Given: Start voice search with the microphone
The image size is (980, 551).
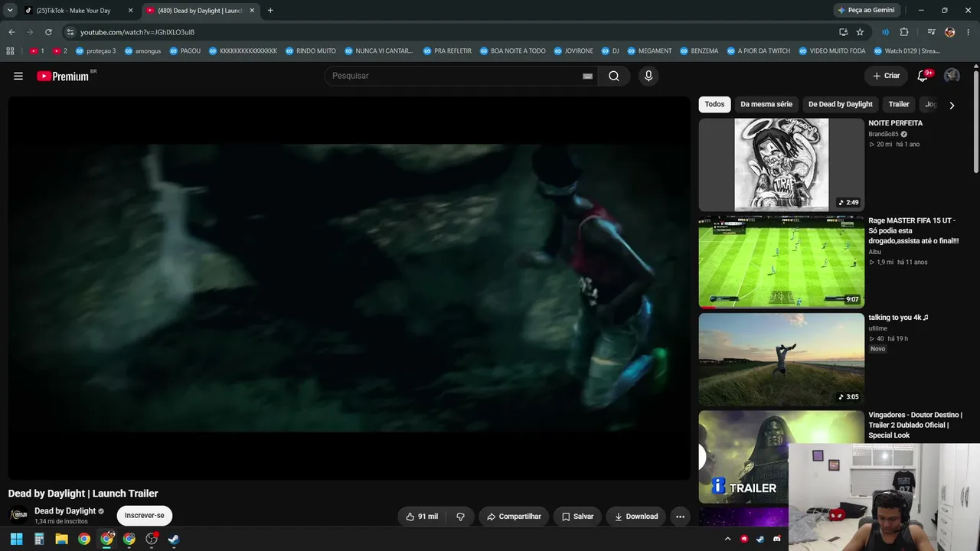Looking at the screenshot, I should [648, 76].
